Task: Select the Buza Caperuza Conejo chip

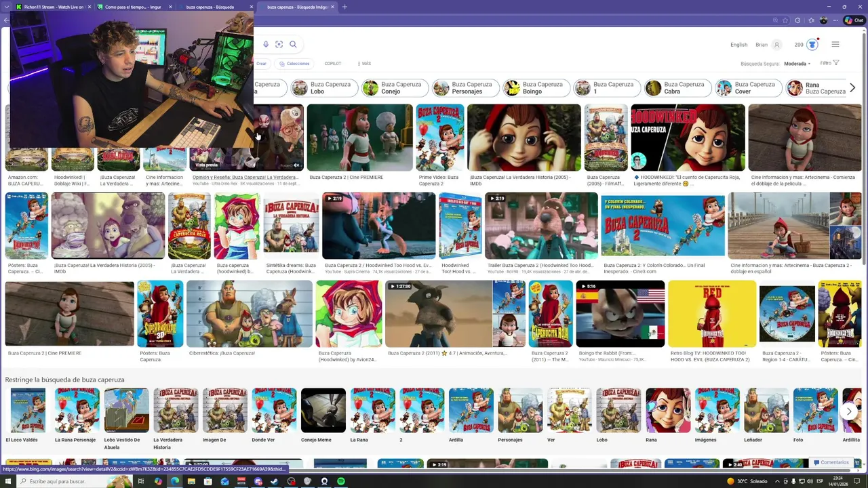Action: [x=394, y=88]
